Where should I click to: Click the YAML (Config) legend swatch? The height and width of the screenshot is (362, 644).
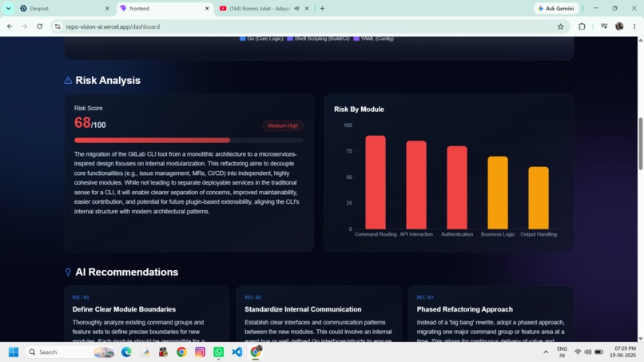click(356, 38)
